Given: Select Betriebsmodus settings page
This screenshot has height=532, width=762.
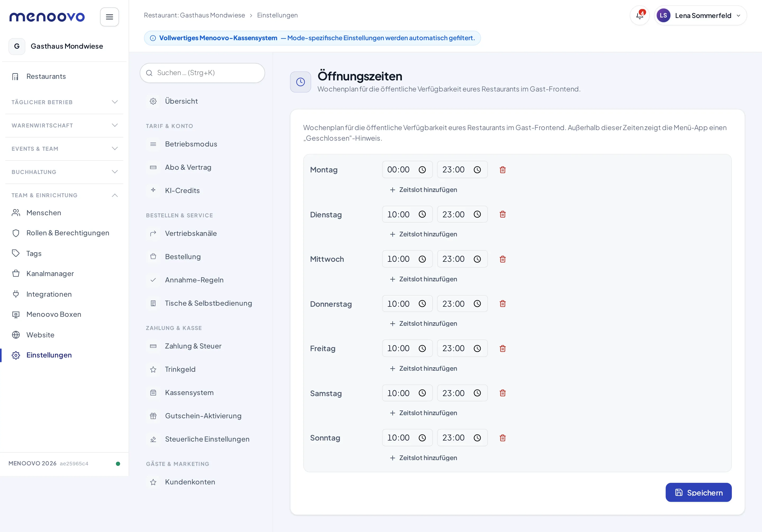Looking at the screenshot, I should tap(202, 144).
